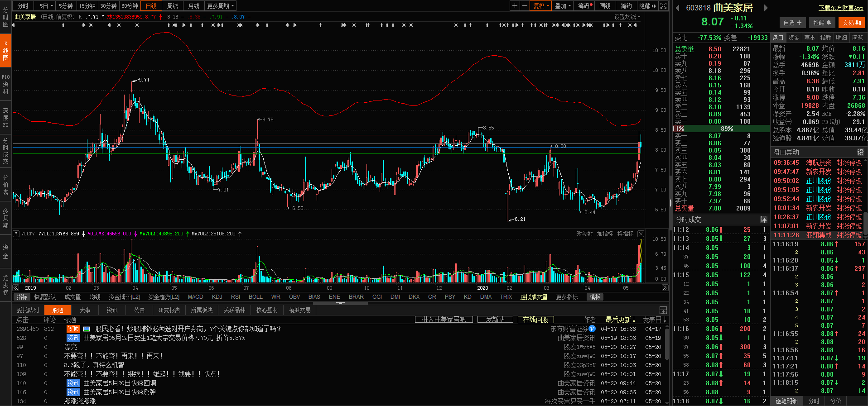Open 5日 period dropdown
The height and width of the screenshot is (406, 868).
click(x=46, y=6)
